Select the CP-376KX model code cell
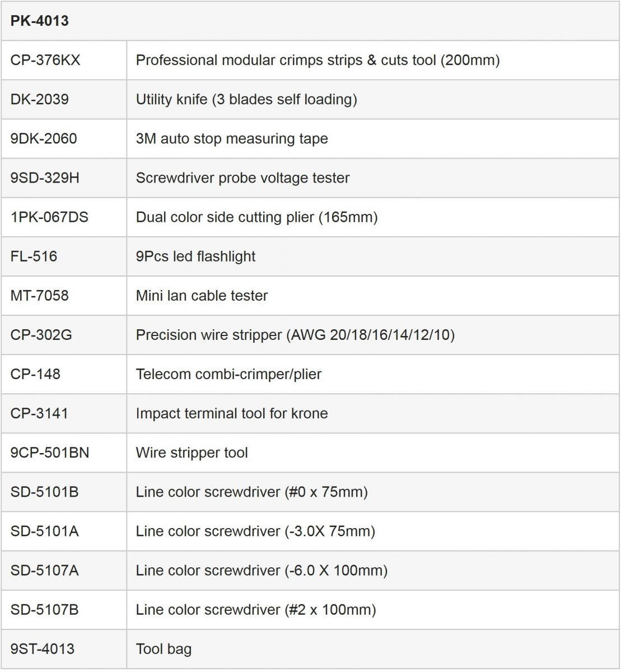This screenshot has height=672, width=621. 45,60
